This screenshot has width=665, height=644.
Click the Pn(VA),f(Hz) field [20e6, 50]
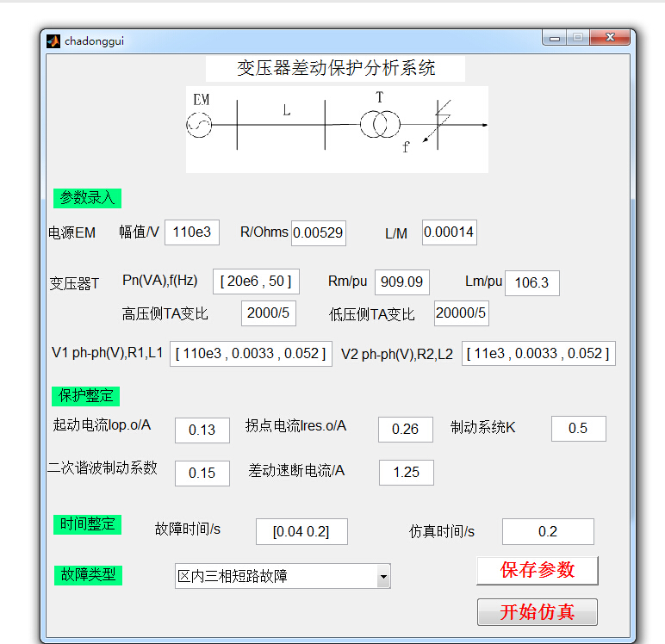[x=256, y=282]
